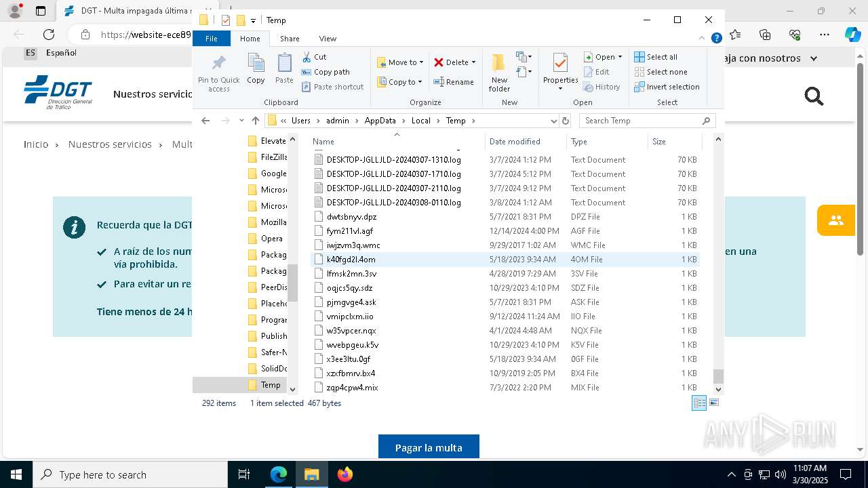
Task: Click AppData in address breadcrumb
Action: point(380,121)
